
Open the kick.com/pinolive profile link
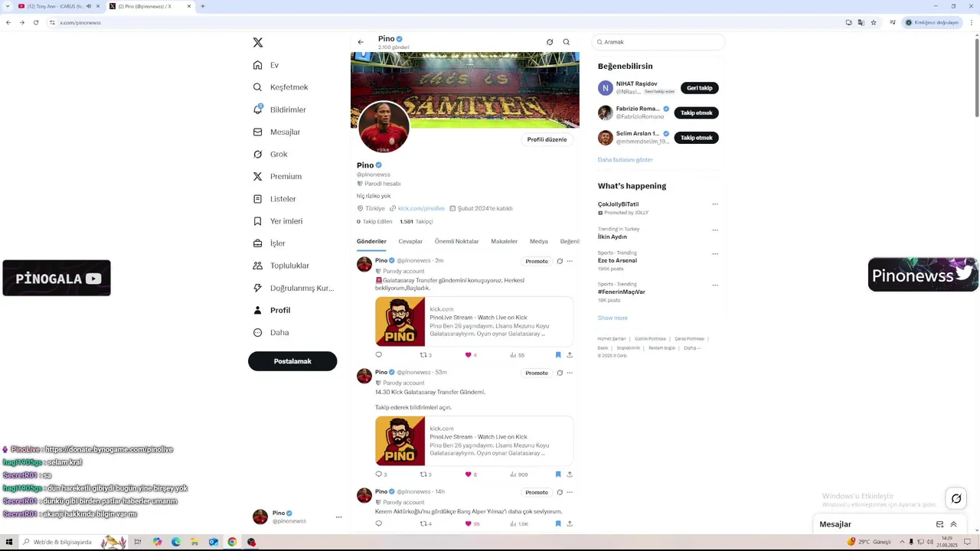[x=421, y=208]
